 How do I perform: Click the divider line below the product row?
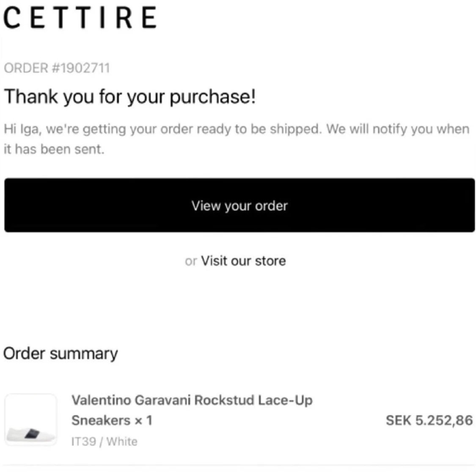click(238, 465)
